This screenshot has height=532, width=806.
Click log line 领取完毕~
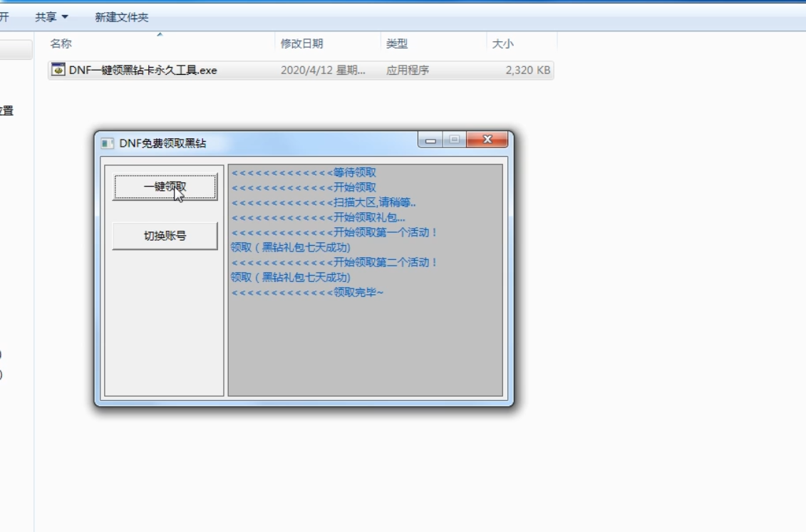pyautogui.click(x=307, y=292)
